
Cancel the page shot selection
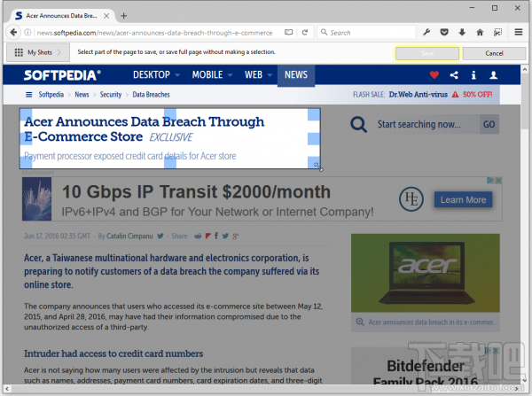point(494,53)
